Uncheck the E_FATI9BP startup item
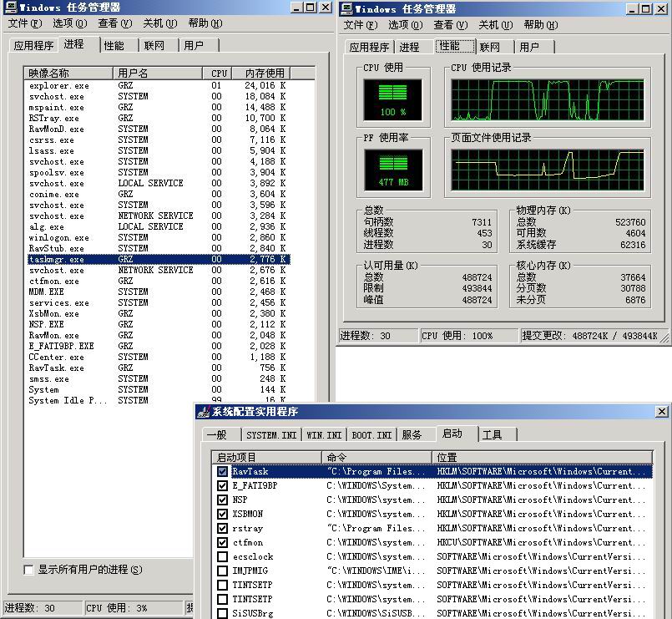The image size is (672, 619). 222,485
